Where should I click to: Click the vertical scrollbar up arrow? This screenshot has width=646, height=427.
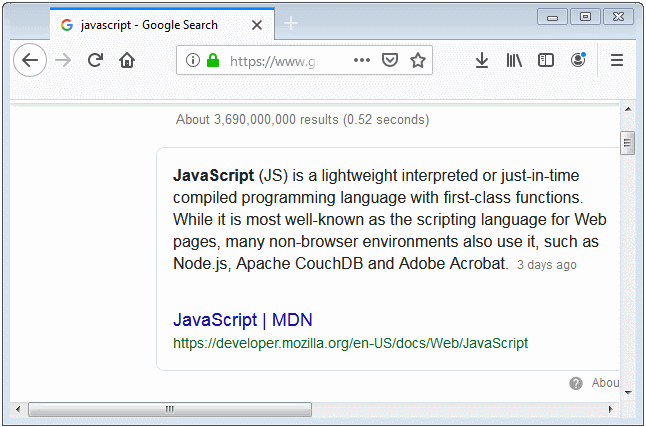coord(628,109)
